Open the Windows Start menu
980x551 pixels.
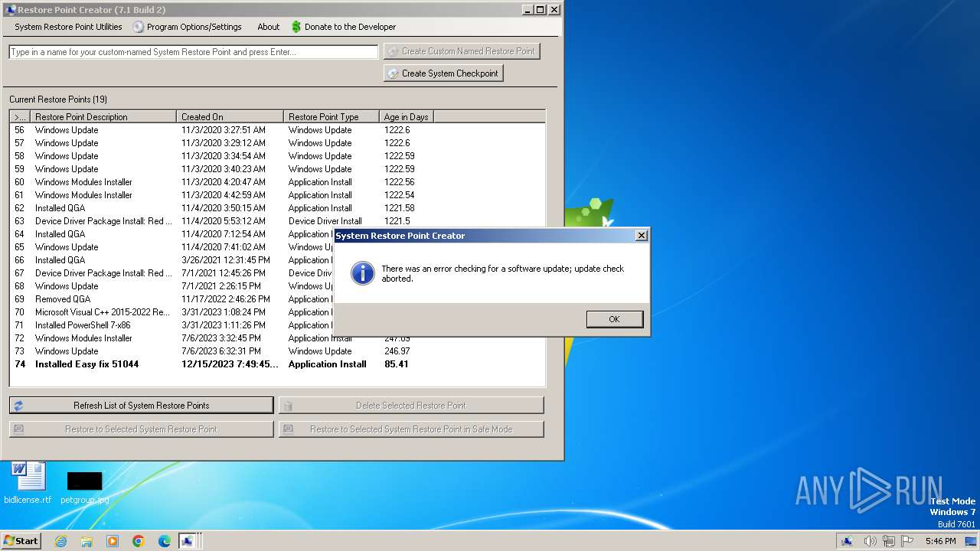(21, 540)
